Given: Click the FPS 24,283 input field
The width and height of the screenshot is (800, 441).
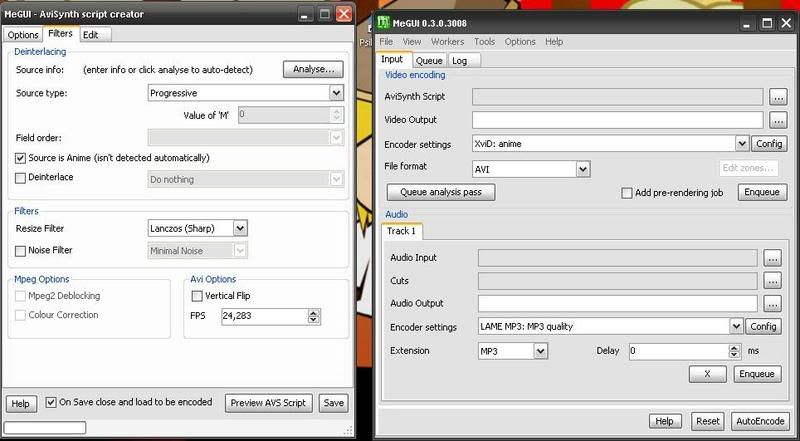Looking at the screenshot, I should 265,316.
